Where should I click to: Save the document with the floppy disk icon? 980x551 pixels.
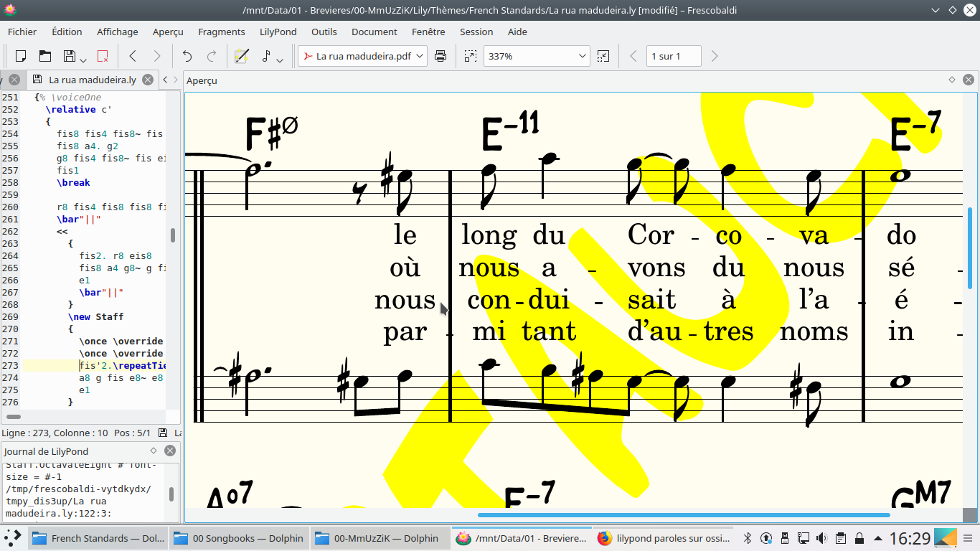tap(70, 56)
